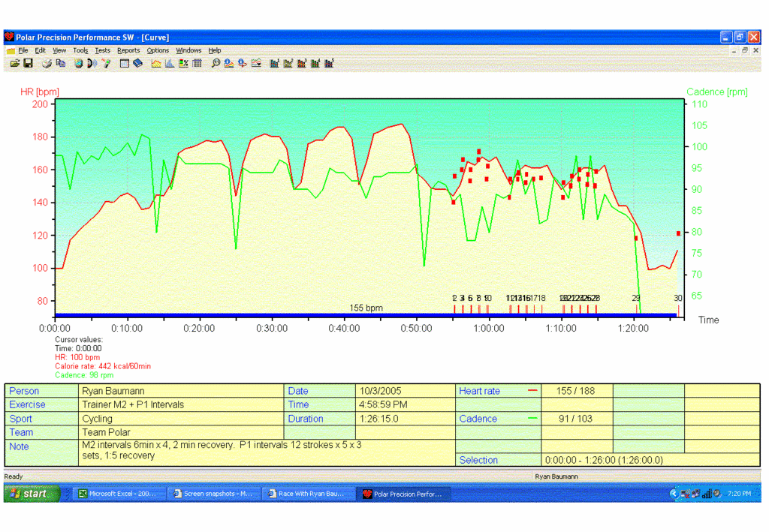
Task: Select lap marker 29 on the timeline
Action: click(636, 299)
